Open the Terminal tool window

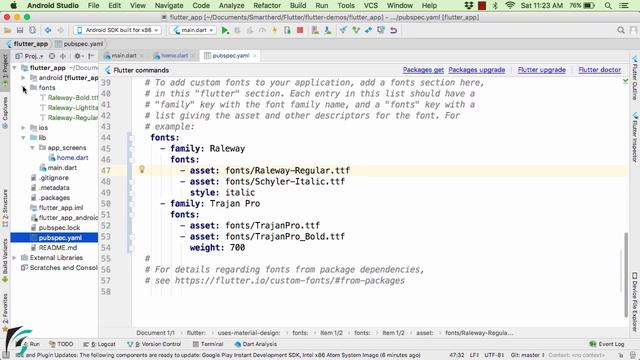208,344
